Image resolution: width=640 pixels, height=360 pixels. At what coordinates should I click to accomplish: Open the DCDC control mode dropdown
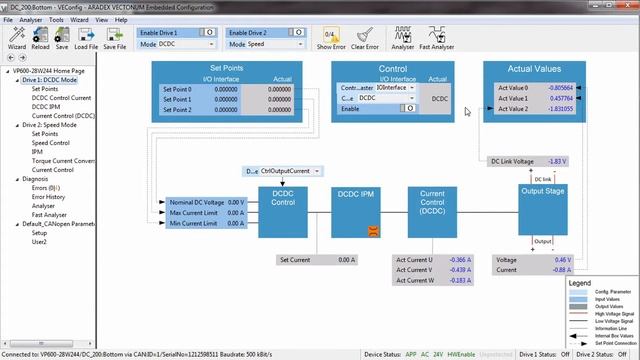click(387, 98)
